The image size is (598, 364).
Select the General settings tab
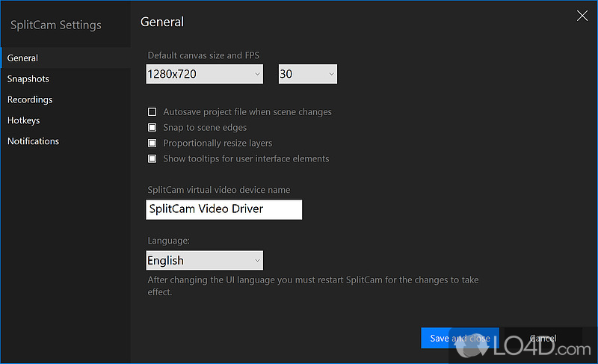point(23,58)
